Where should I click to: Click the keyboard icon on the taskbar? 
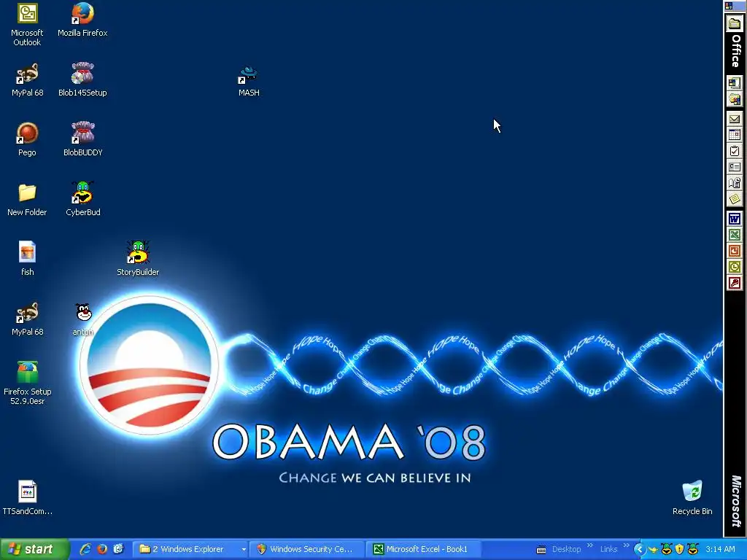(x=541, y=550)
